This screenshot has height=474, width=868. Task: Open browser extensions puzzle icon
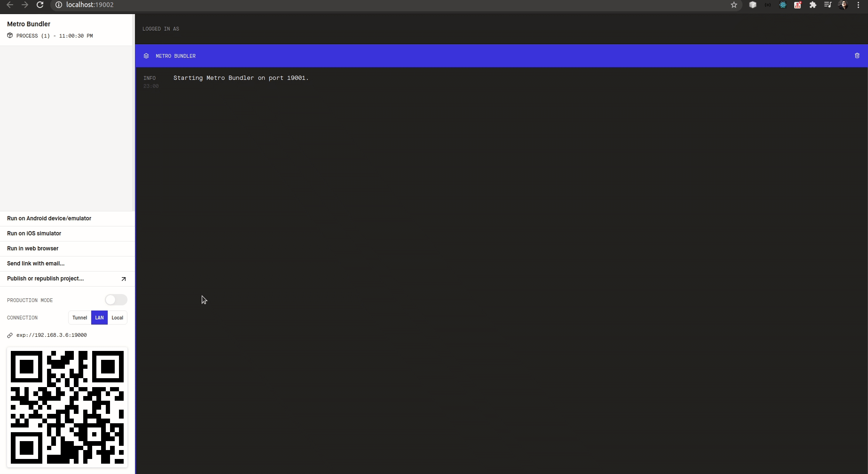pyautogui.click(x=813, y=5)
